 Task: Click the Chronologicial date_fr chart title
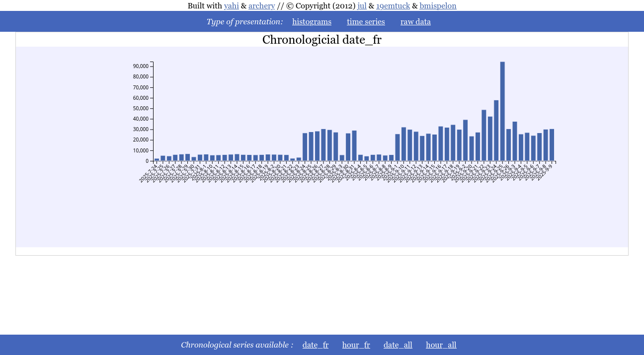point(322,40)
